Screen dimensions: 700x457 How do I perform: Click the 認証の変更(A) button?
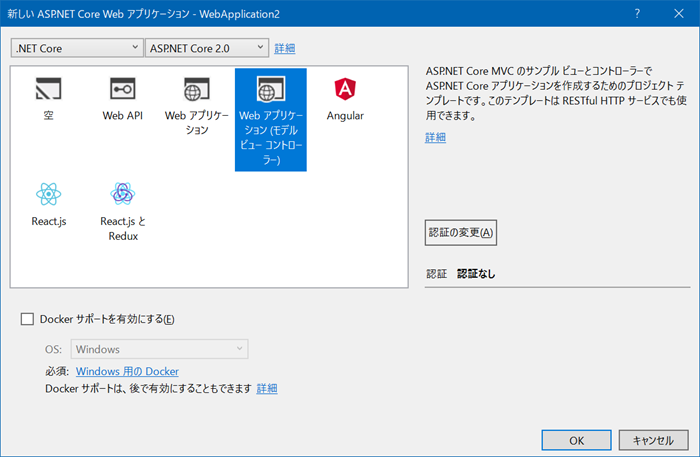click(461, 233)
